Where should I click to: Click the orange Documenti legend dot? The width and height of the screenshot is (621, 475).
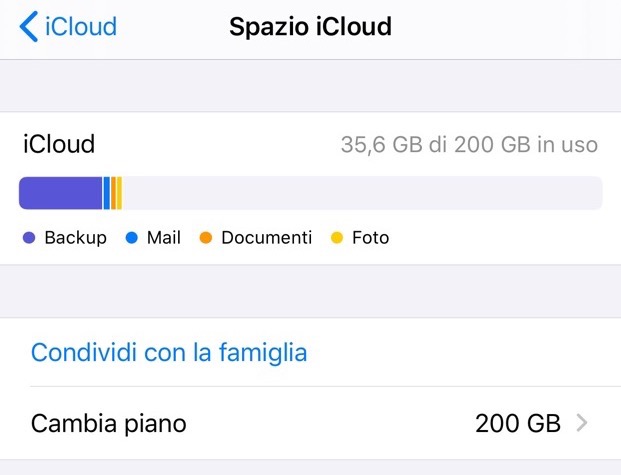(206, 238)
